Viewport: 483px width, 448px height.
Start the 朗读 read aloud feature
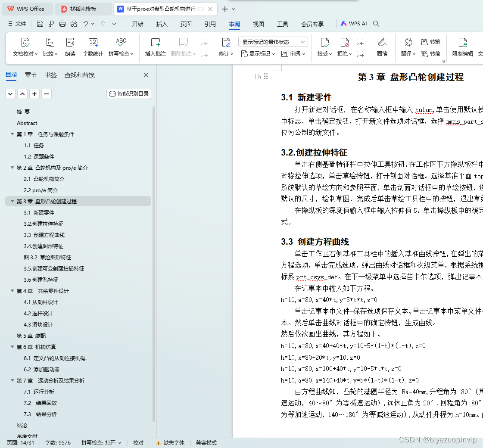pyautogui.click(x=70, y=47)
